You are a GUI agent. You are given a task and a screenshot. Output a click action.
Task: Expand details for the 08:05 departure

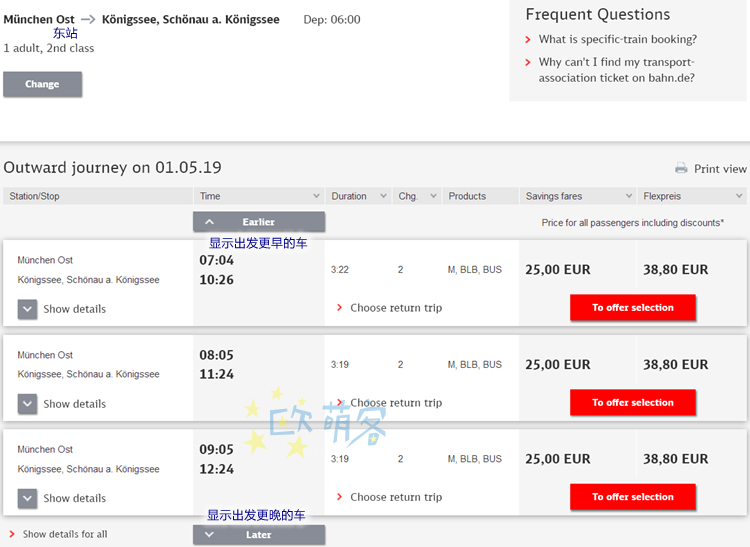click(x=28, y=404)
